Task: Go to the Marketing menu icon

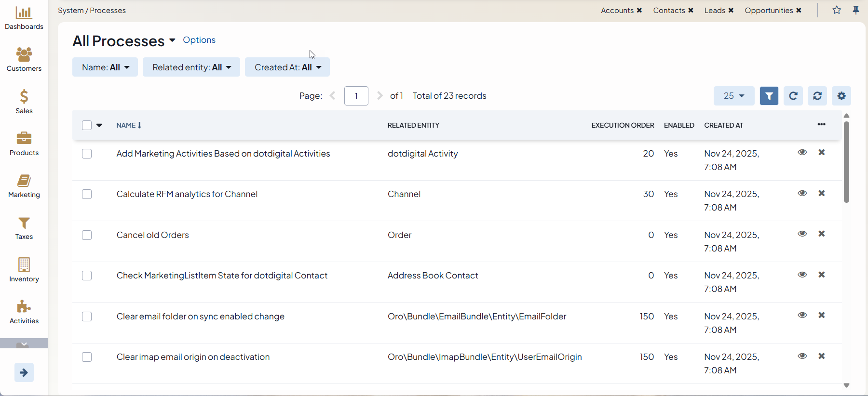Action: 24,186
